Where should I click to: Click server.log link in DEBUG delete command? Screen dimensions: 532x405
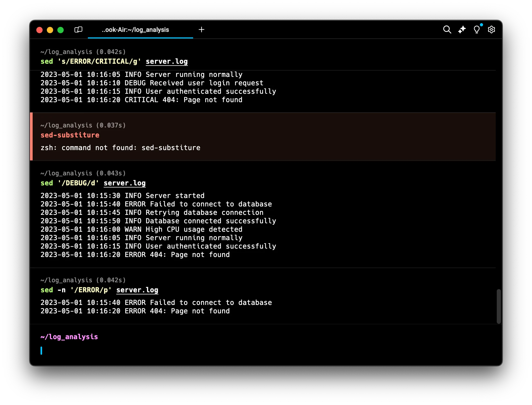(x=124, y=183)
